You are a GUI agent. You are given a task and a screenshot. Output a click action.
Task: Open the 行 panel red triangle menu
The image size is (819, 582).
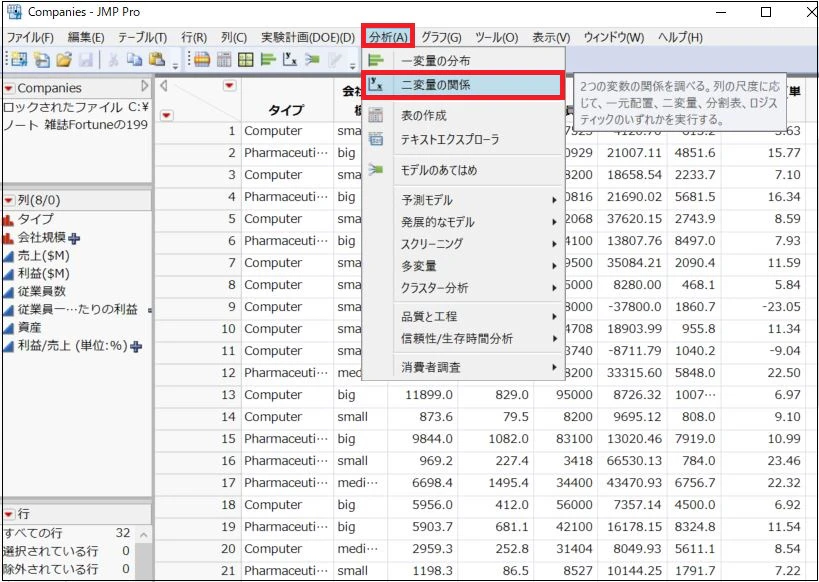9,514
